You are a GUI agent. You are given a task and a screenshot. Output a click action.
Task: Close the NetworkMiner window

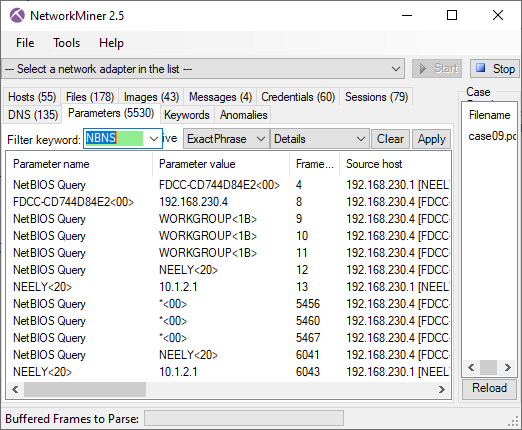[498, 15]
